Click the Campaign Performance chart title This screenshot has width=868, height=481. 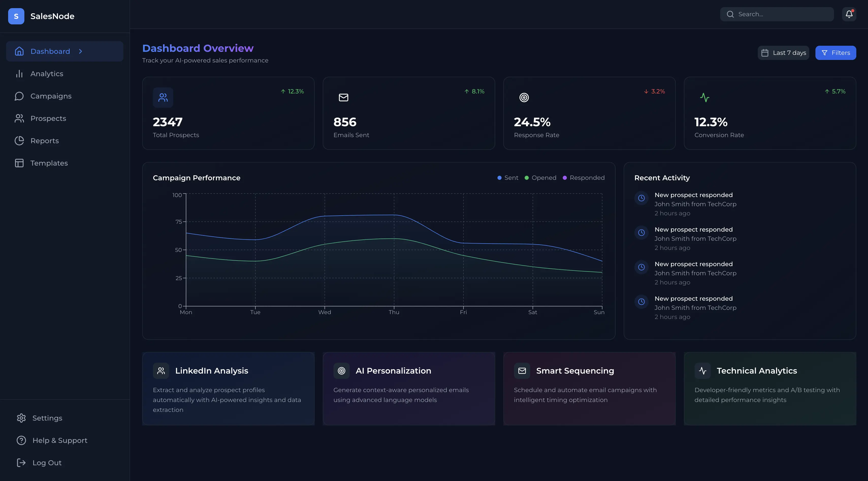click(x=197, y=178)
